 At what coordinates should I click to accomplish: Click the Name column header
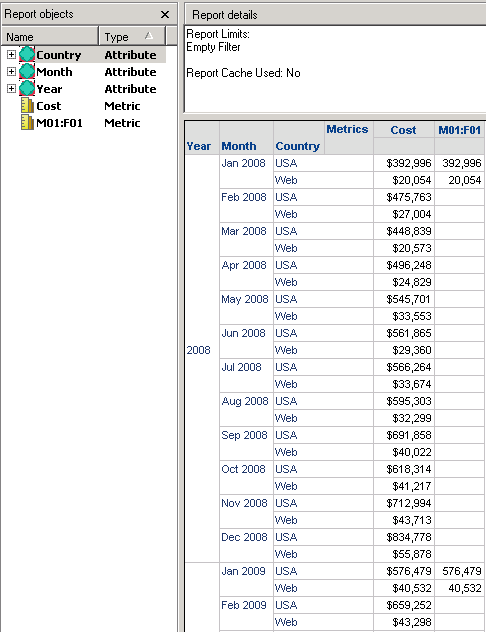[50, 37]
